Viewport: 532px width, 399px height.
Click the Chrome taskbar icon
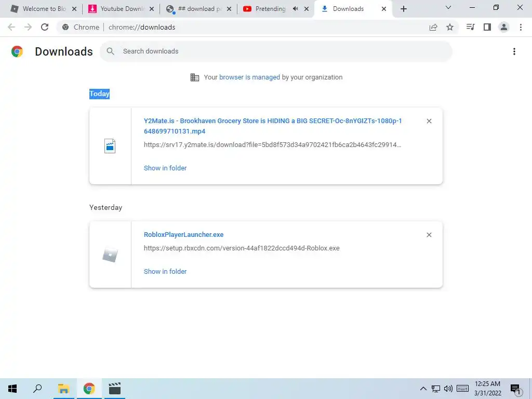89,389
